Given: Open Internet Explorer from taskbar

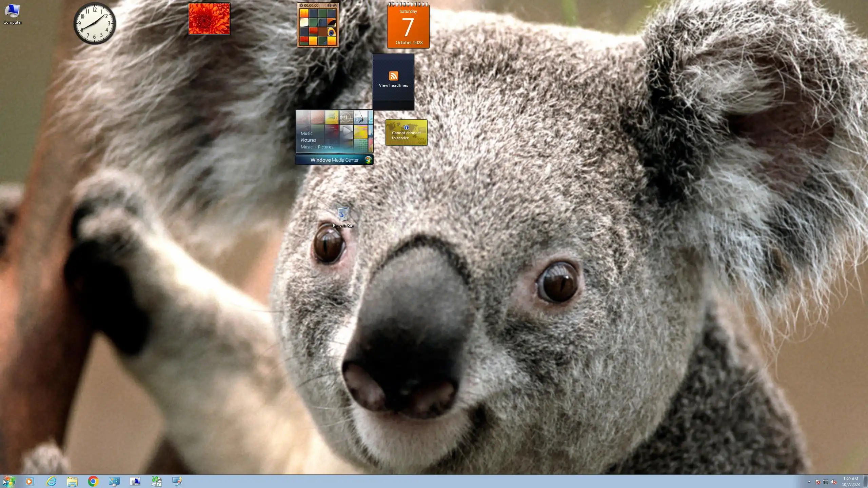Looking at the screenshot, I should pyautogui.click(x=51, y=481).
